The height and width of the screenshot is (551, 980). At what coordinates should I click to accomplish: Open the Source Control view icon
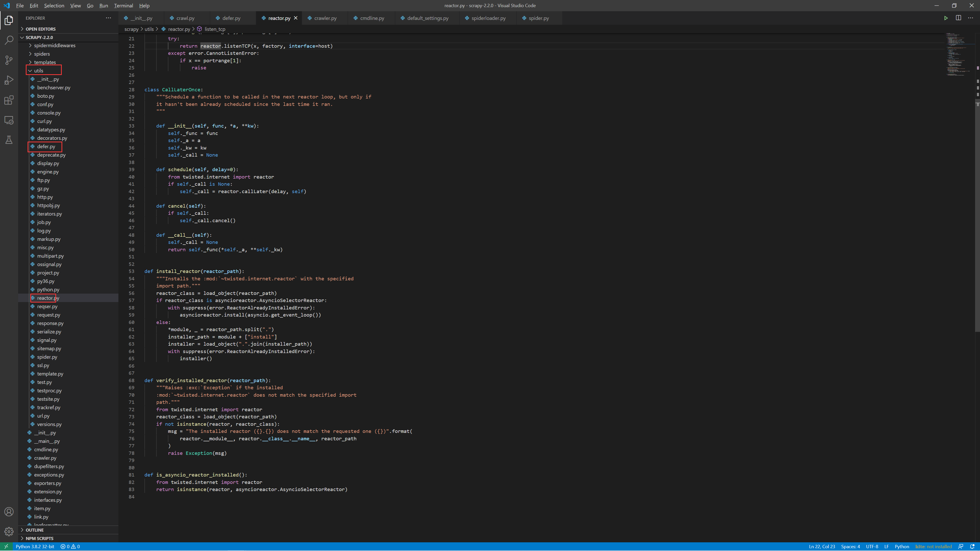(x=9, y=60)
